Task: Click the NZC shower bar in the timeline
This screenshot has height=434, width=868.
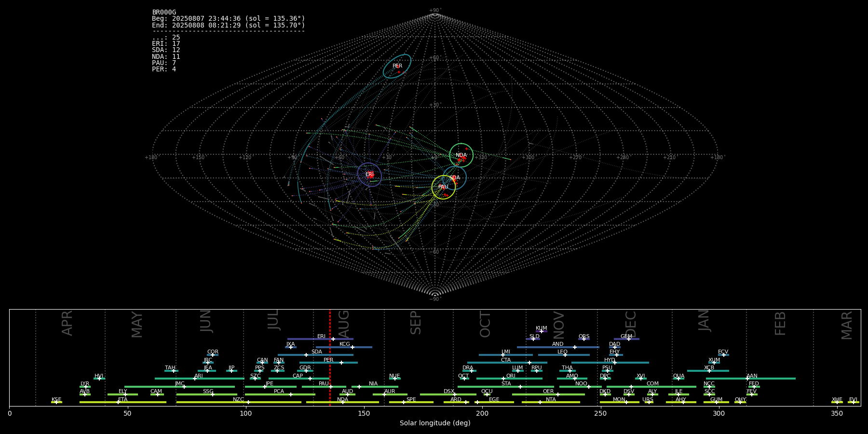Action: click(239, 402)
